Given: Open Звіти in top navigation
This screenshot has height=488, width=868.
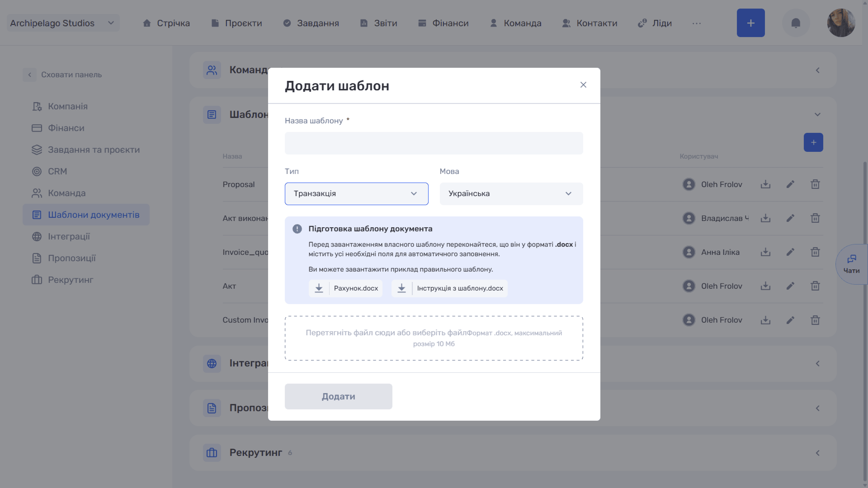Looking at the screenshot, I should pyautogui.click(x=379, y=23).
